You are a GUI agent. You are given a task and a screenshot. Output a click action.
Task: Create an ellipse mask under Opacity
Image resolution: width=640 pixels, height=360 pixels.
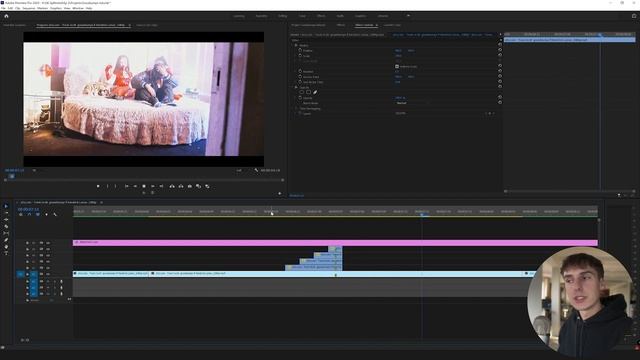[x=301, y=92]
